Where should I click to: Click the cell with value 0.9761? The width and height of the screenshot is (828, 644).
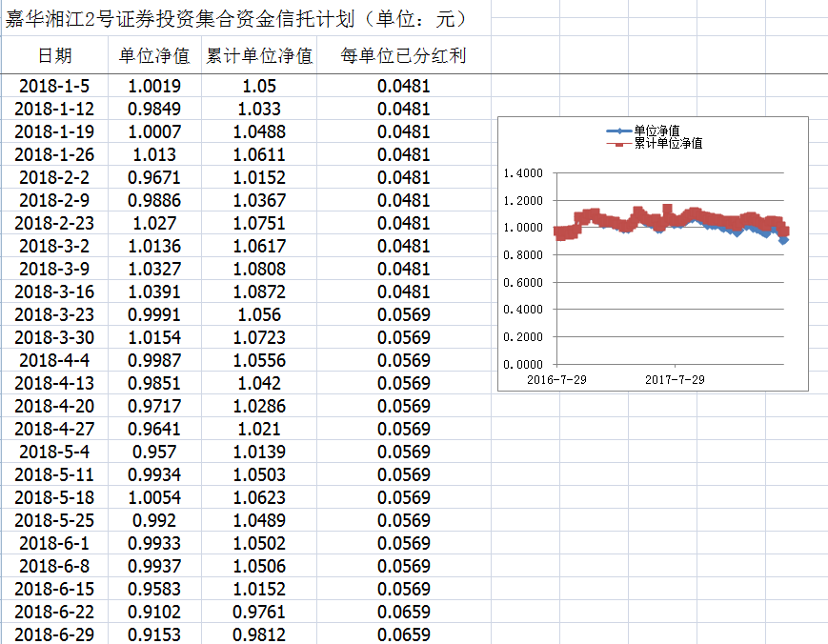click(x=259, y=612)
